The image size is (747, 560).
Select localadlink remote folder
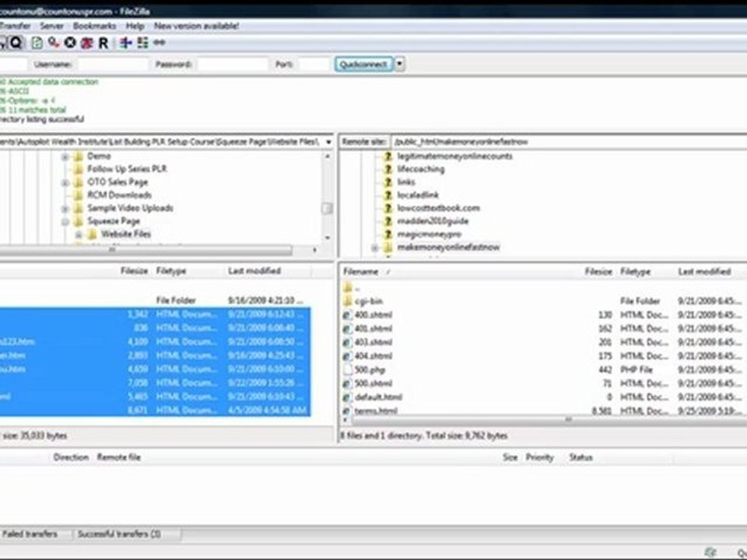pyautogui.click(x=418, y=195)
